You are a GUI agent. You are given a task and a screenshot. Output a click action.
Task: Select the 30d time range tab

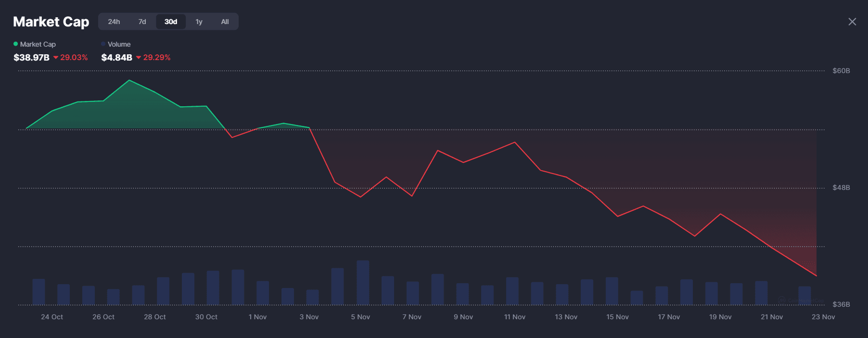171,22
